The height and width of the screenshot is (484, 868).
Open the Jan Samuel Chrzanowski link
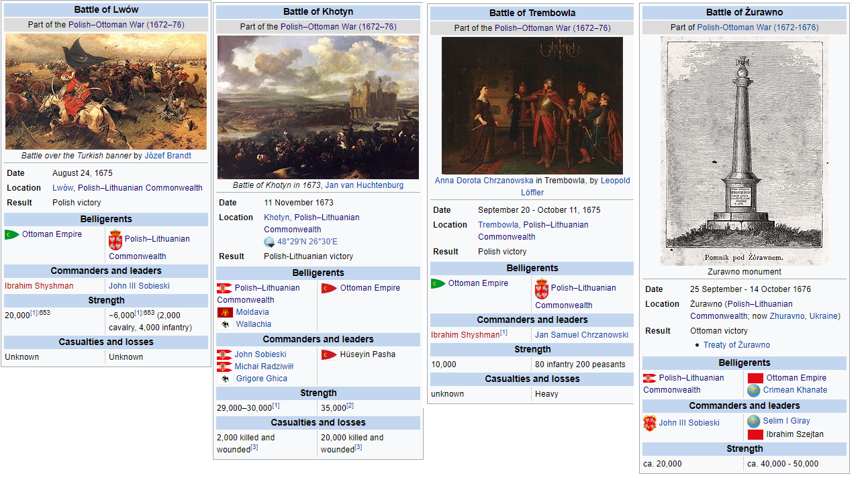pyautogui.click(x=581, y=335)
